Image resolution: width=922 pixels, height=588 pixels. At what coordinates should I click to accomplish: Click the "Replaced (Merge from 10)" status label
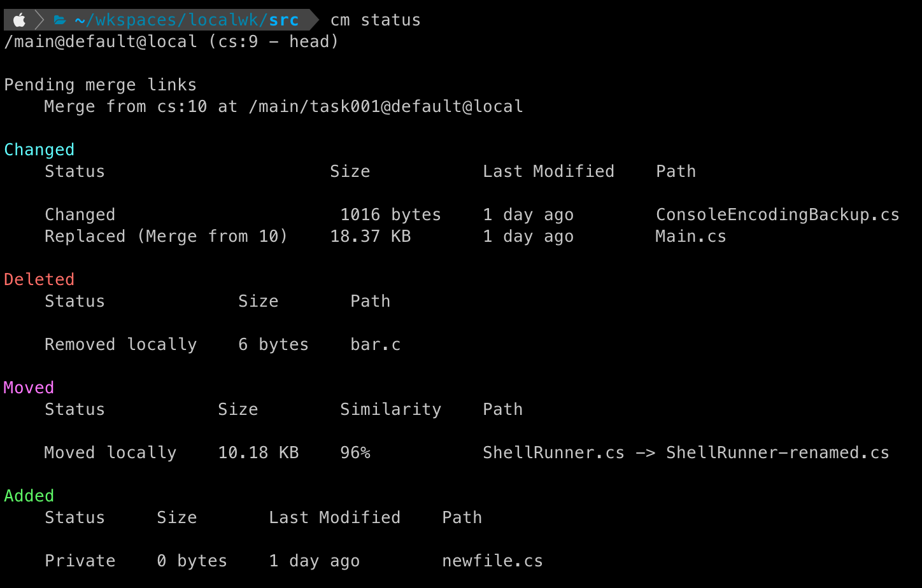tap(166, 236)
